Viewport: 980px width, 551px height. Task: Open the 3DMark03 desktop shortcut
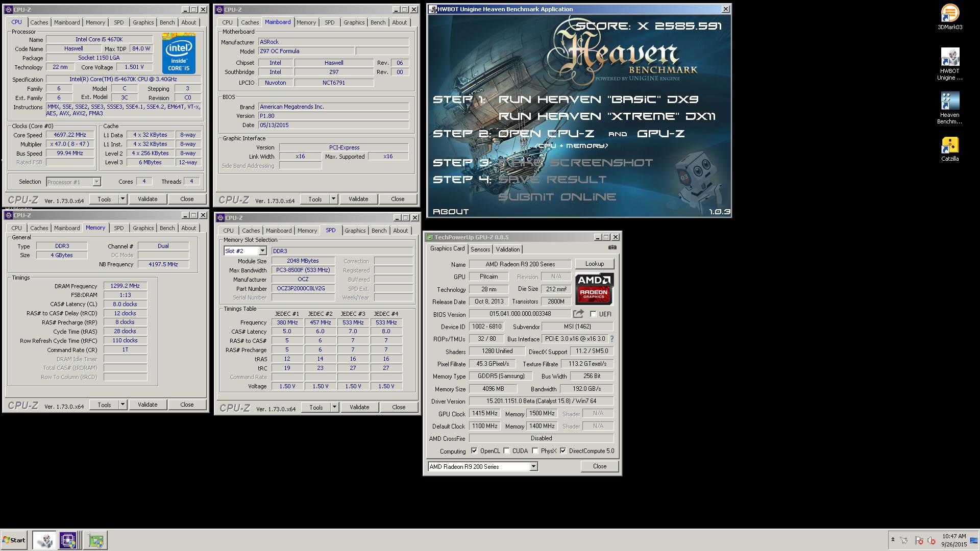950,17
